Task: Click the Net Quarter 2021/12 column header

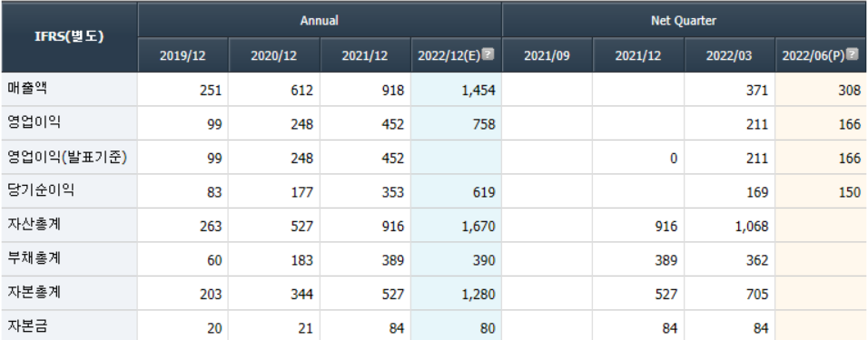Action: 637,56
